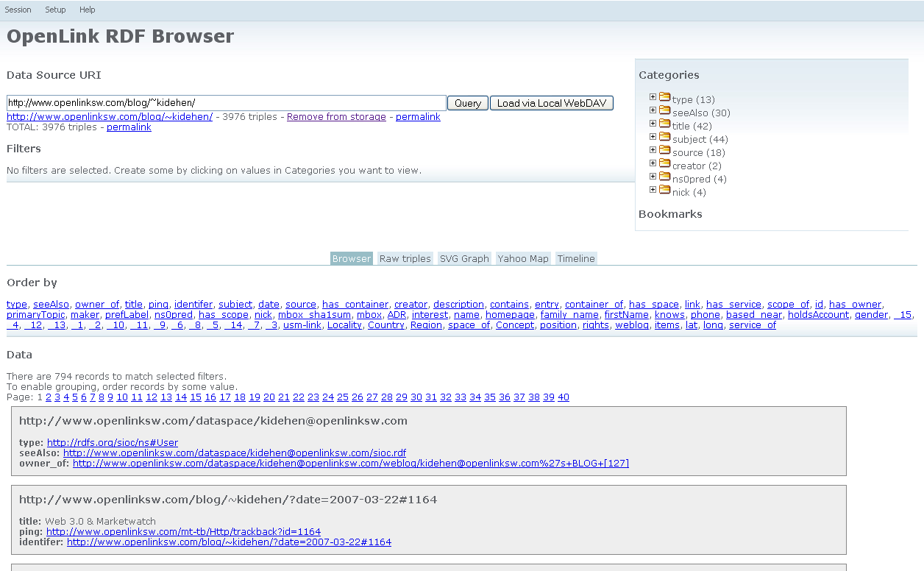Expand the subject category plus box
Image resolution: width=924 pixels, height=571 pixels.
pos(653,136)
